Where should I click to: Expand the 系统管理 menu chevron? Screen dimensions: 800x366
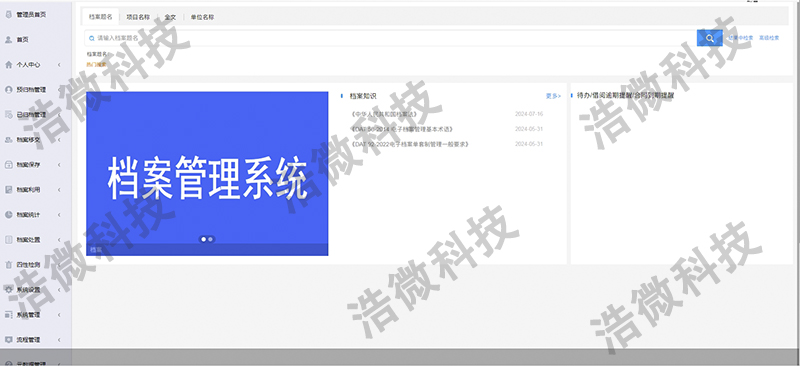(59, 315)
